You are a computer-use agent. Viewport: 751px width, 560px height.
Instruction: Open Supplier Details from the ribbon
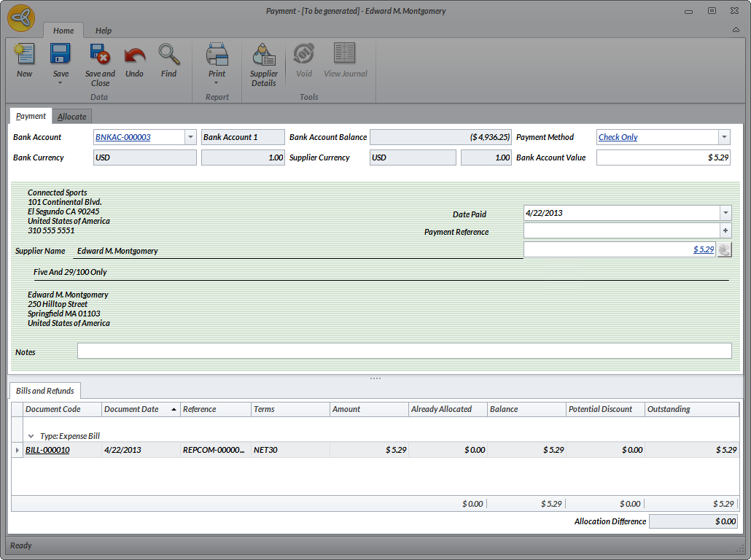point(263,55)
